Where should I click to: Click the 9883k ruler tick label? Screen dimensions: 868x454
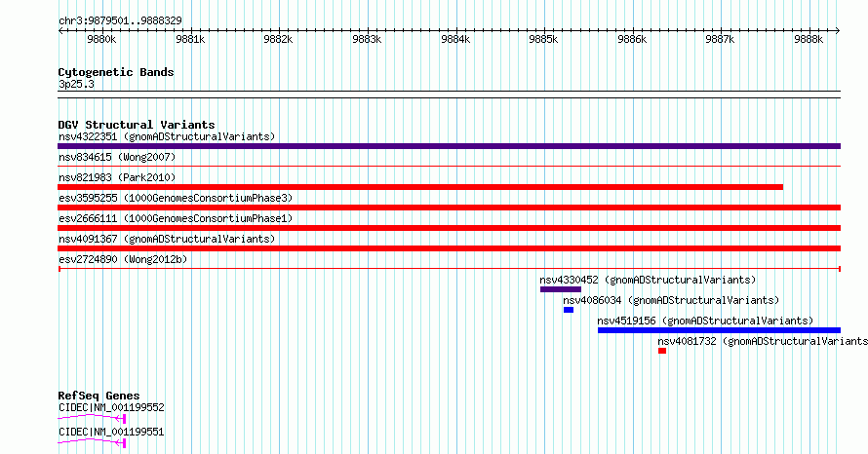[367, 39]
